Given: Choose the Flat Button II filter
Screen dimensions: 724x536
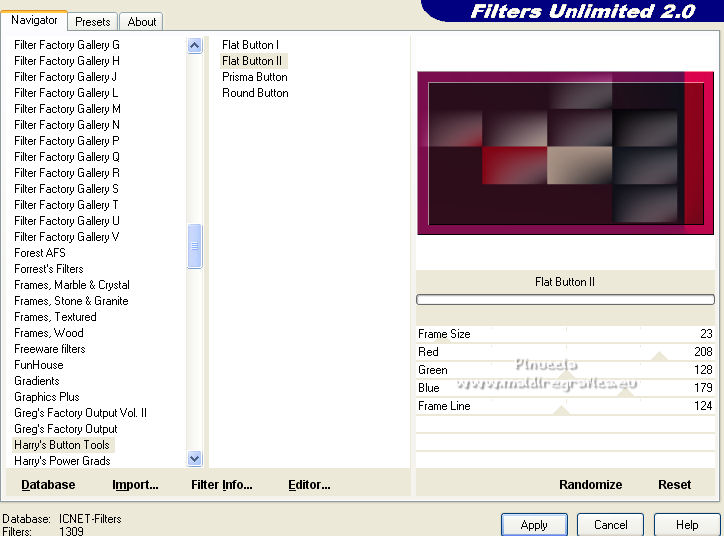Looking at the screenshot, I should click(x=252, y=61).
